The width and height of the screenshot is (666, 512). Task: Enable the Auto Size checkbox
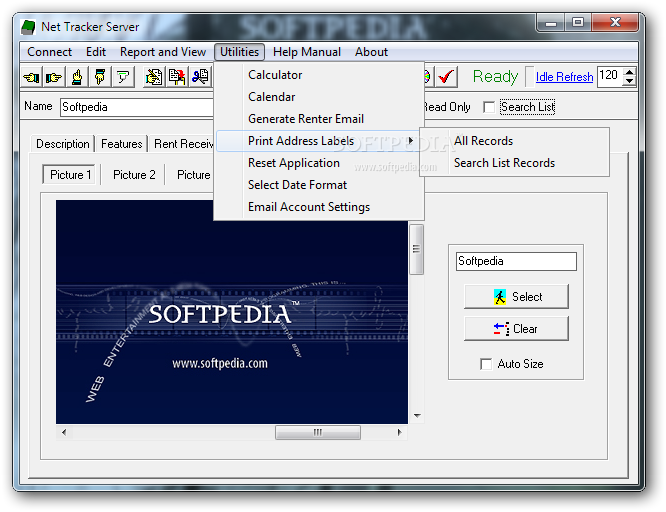[x=486, y=364]
